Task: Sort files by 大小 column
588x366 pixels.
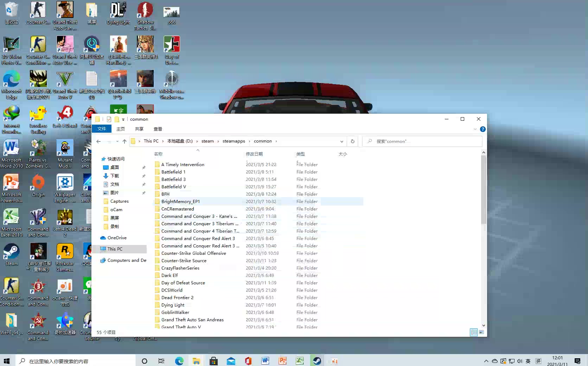Action: point(343,154)
